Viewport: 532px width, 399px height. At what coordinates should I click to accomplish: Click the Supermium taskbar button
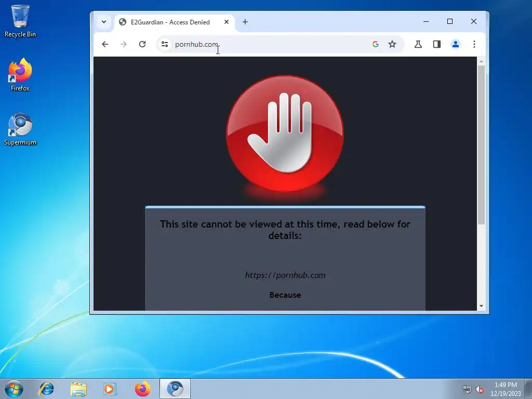coord(175,389)
